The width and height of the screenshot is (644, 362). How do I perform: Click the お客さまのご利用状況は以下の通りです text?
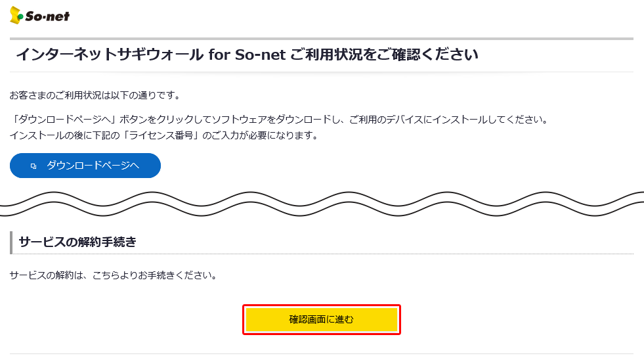[95, 95]
